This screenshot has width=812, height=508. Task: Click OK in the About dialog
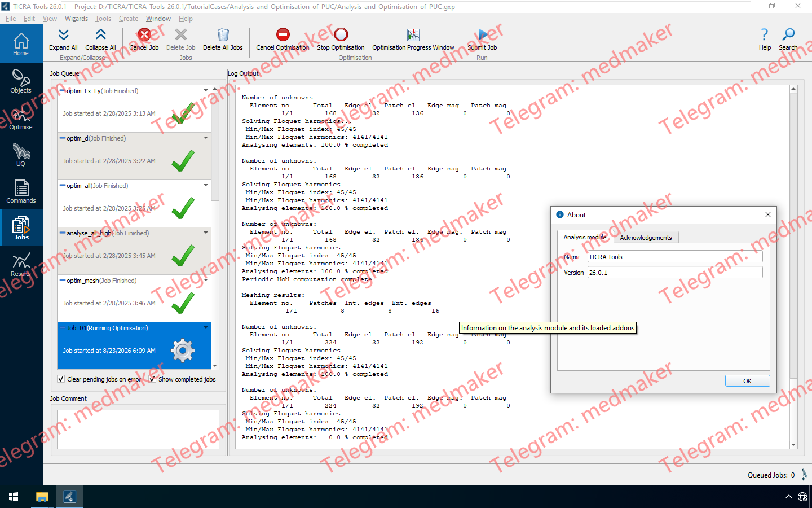[x=747, y=381]
